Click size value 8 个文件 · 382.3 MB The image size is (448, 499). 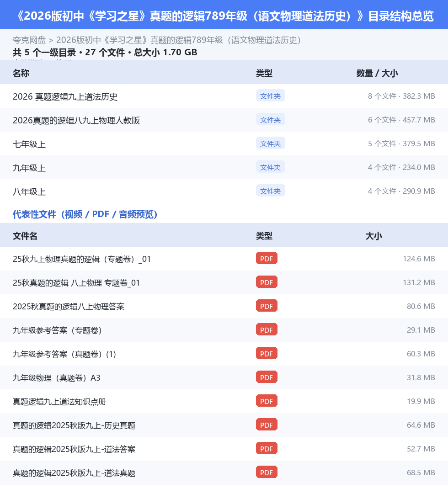[401, 96]
